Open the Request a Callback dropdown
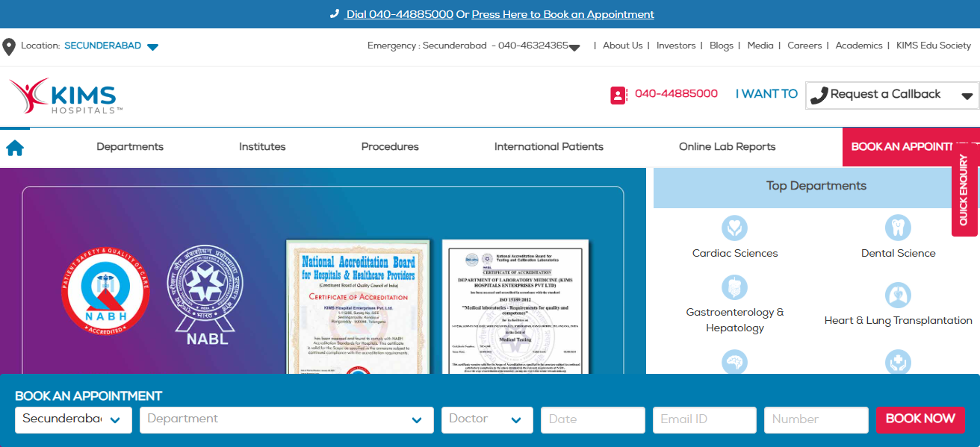The width and height of the screenshot is (980, 447). click(x=892, y=95)
